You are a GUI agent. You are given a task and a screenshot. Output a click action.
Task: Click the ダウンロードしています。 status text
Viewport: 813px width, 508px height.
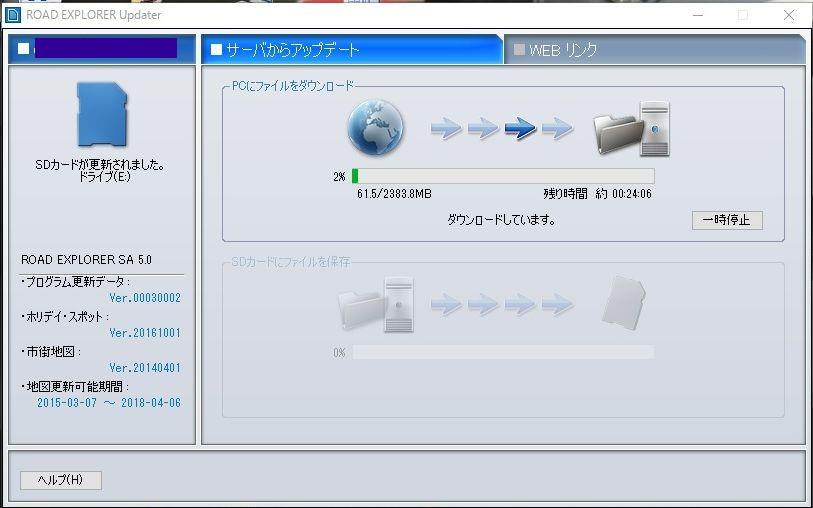click(501, 220)
